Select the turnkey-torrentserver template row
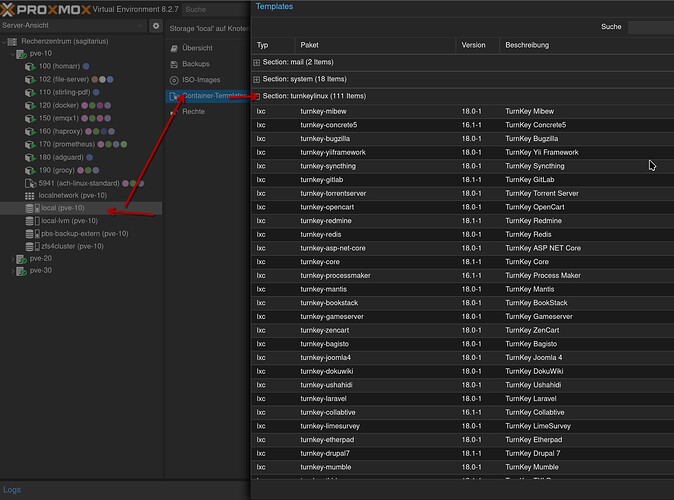 [x=463, y=193]
